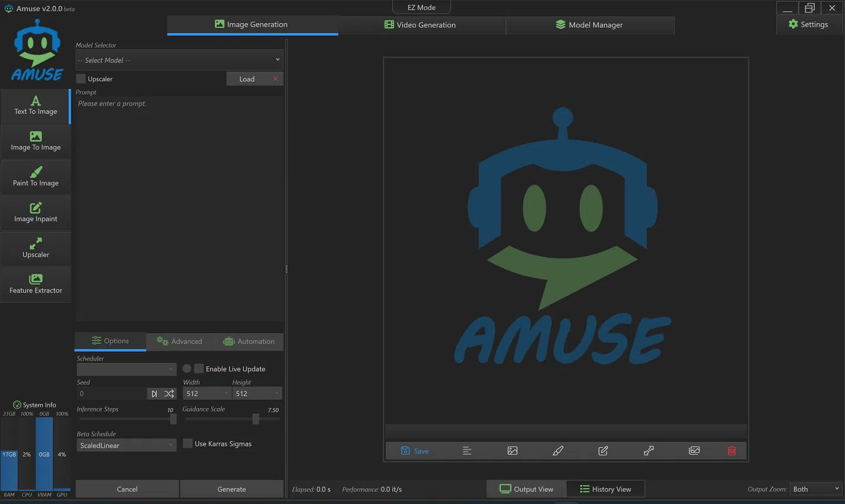Open the Paint To Image mode
This screenshot has width=845, height=504.
36,177
